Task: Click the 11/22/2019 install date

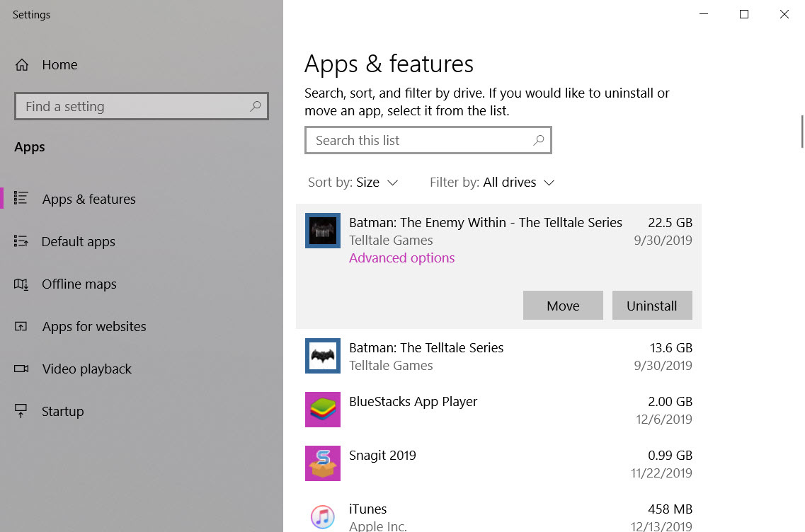Action: click(x=661, y=473)
